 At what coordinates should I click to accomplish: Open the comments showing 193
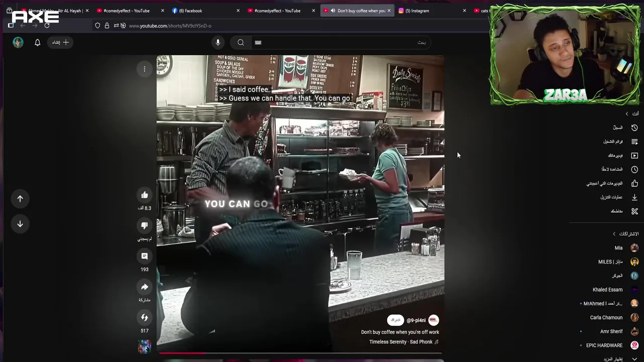coord(144,256)
